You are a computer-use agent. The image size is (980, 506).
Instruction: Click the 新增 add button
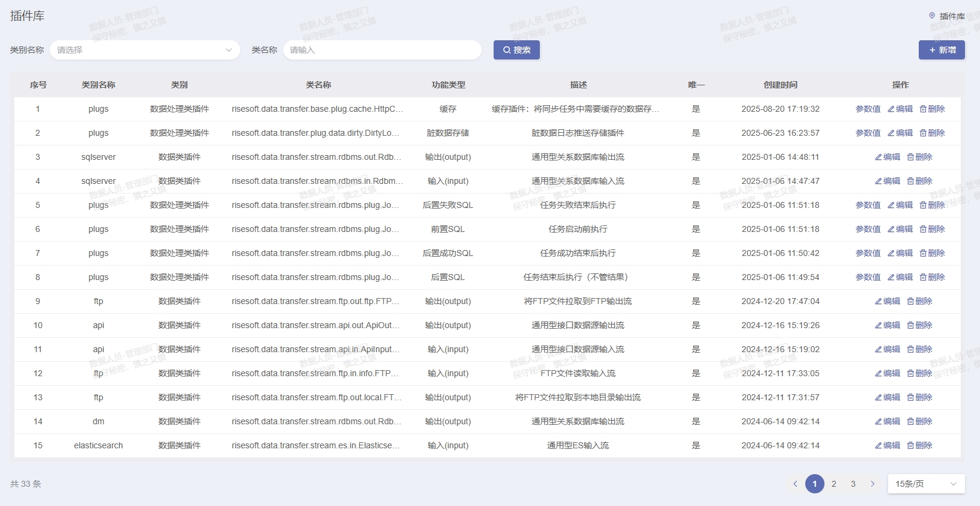tap(942, 50)
